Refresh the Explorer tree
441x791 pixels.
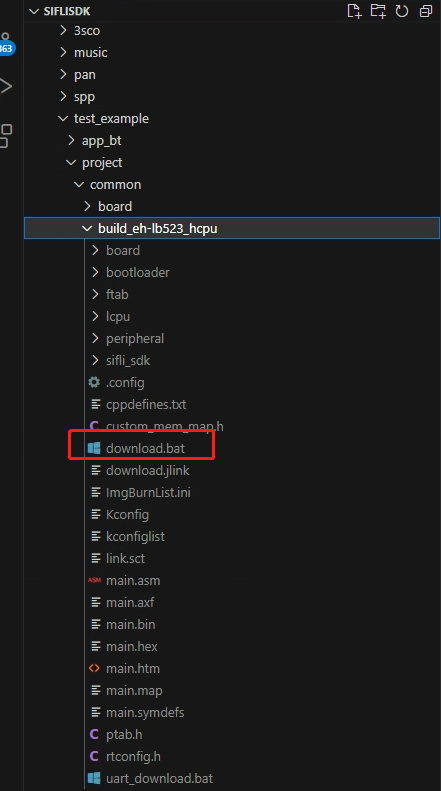click(x=402, y=11)
